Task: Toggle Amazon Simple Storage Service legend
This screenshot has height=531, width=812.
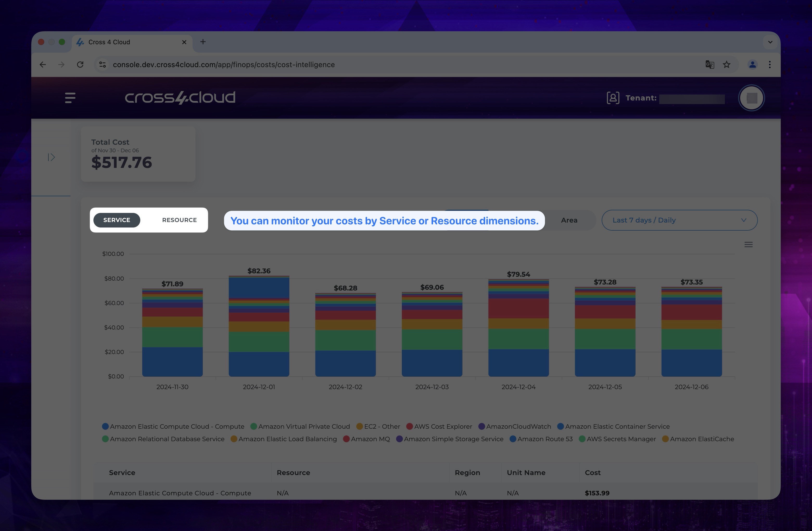Action: point(450,439)
